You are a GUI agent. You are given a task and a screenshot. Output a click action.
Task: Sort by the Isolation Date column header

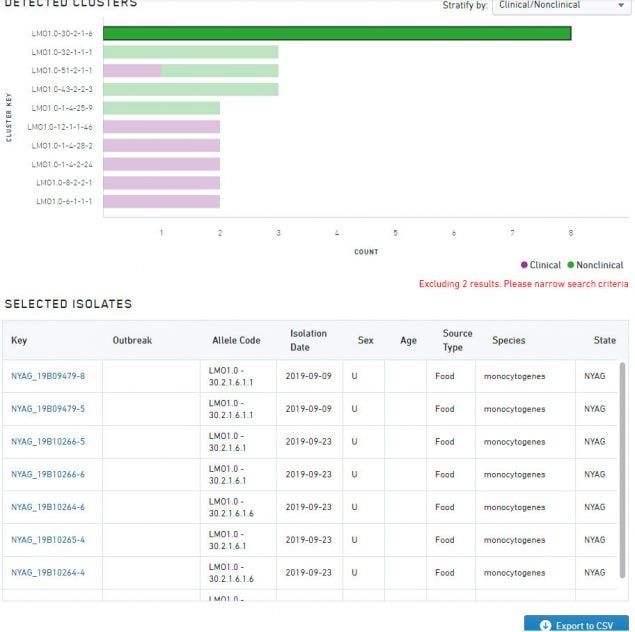309,340
